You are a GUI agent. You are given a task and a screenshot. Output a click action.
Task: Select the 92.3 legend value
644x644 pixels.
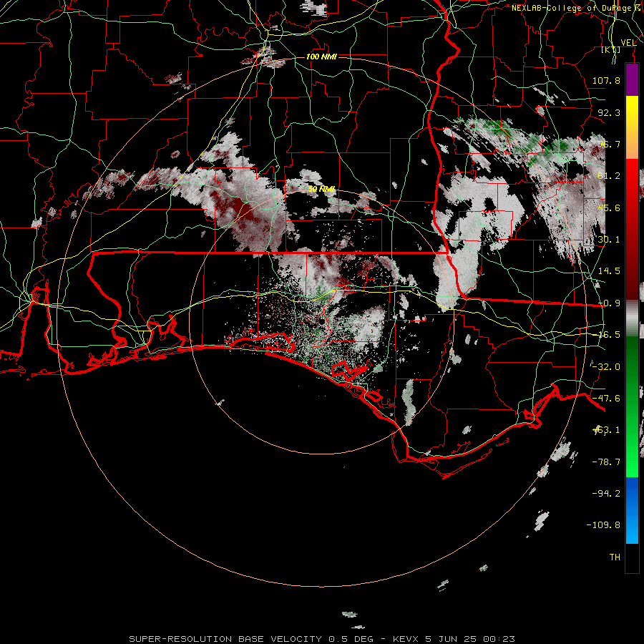pos(609,112)
